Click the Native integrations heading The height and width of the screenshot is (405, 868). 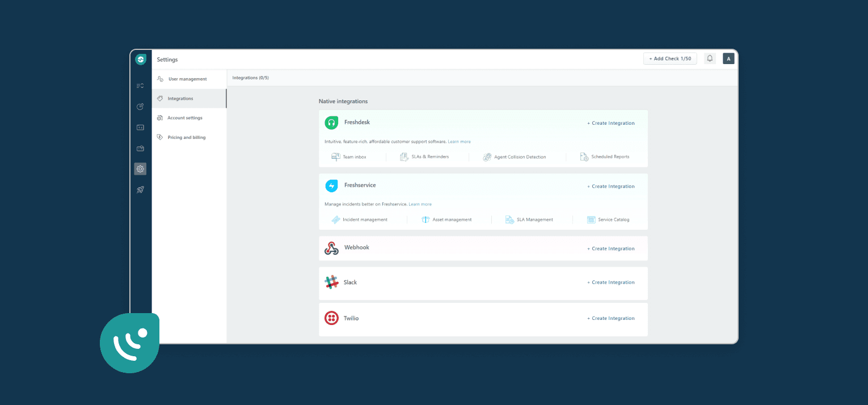[343, 102]
